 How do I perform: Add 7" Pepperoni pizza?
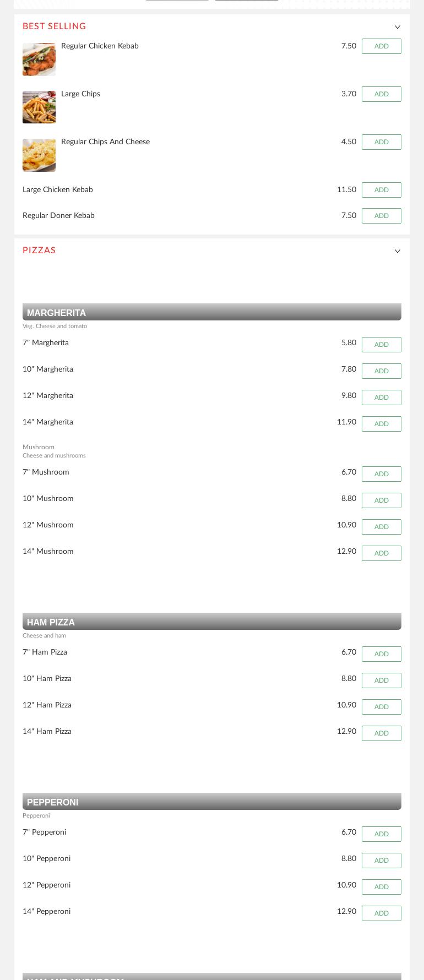[382, 834]
